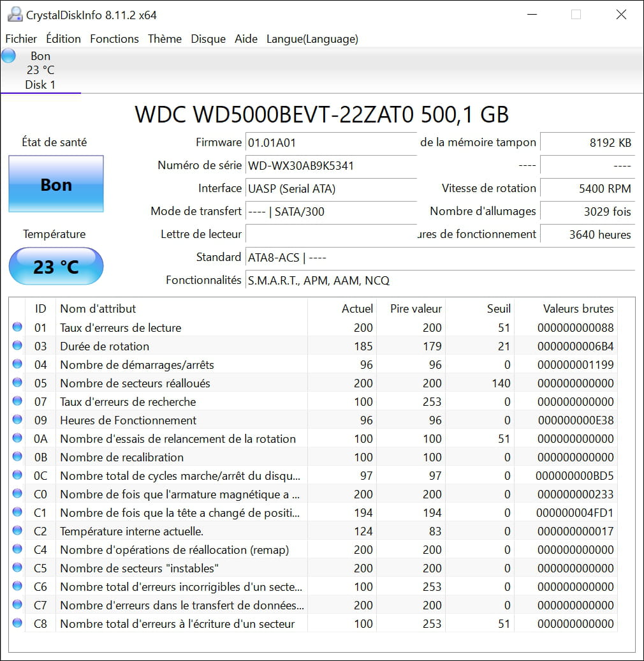
Task: Click the transfer mode SATA/300 field
Action: pyautogui.click(x=331, y=211)
